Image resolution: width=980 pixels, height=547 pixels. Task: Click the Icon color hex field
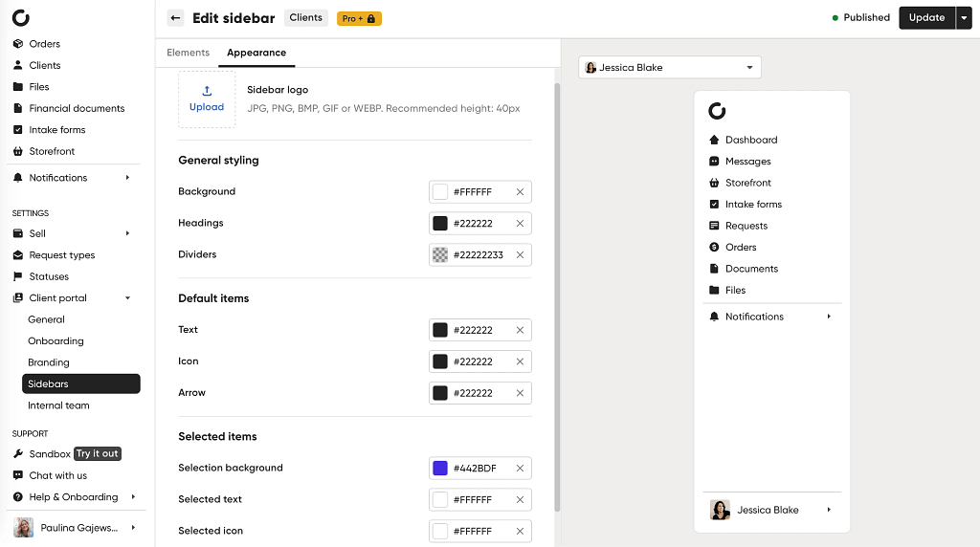coord(480,361)
